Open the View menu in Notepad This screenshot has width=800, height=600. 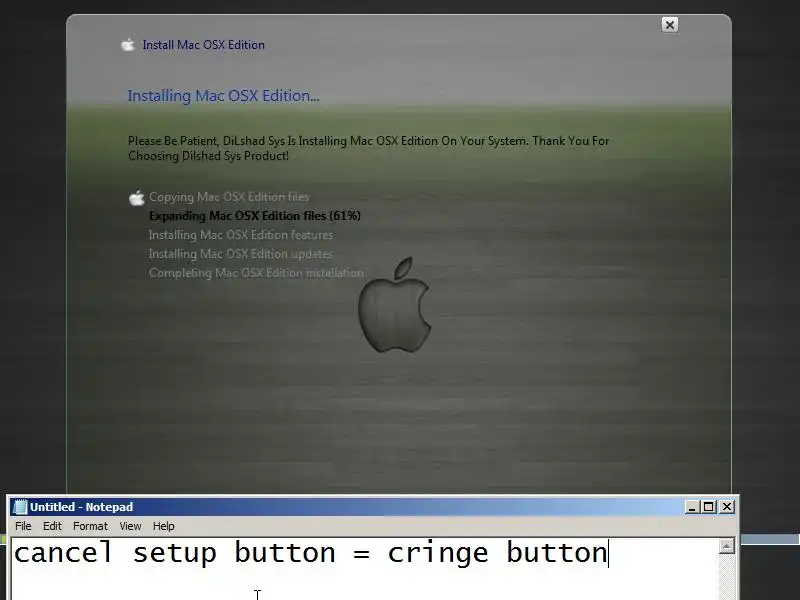click(x=130, y=526)
